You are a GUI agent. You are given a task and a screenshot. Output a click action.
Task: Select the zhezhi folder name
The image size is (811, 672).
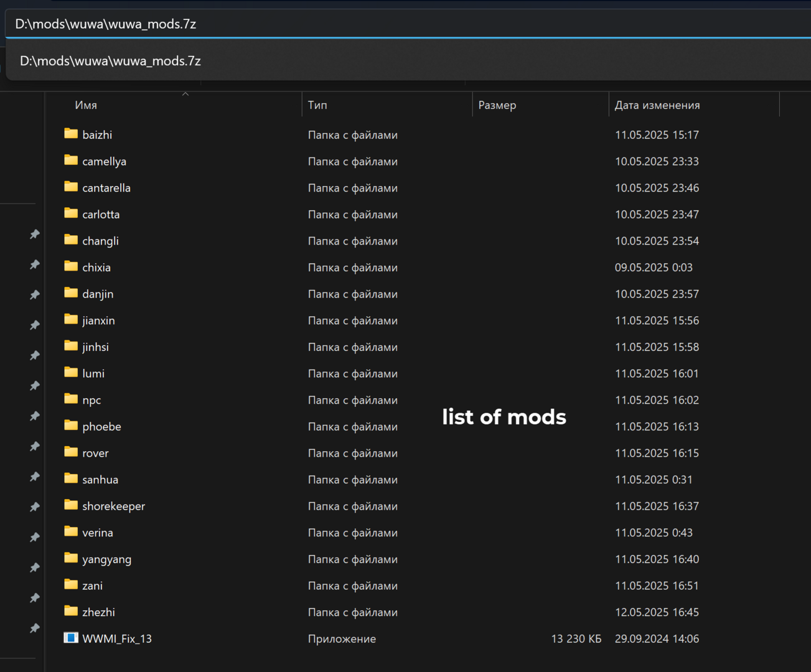click(x=99, y=613)
